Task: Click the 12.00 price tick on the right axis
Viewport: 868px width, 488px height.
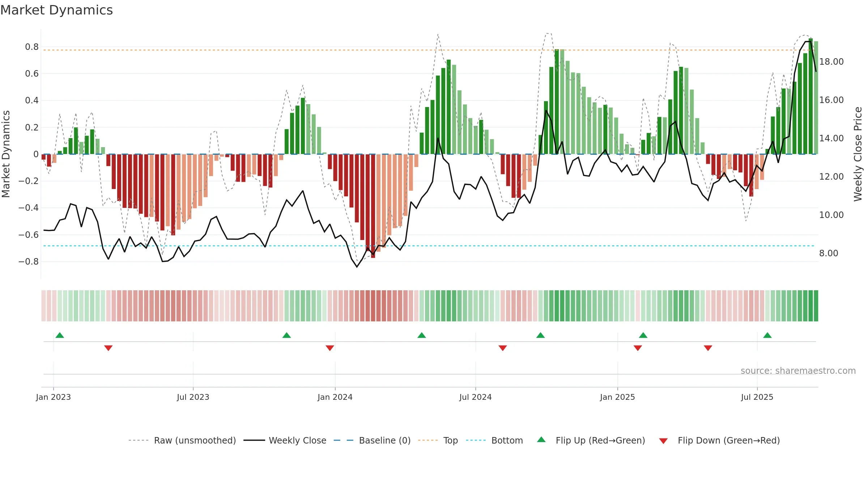Action: [831, 177]
